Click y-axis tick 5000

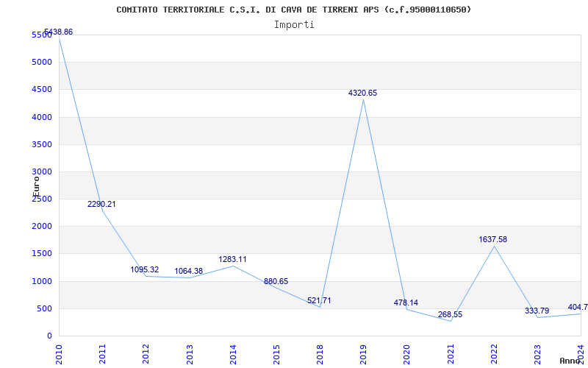coord(42,62)
